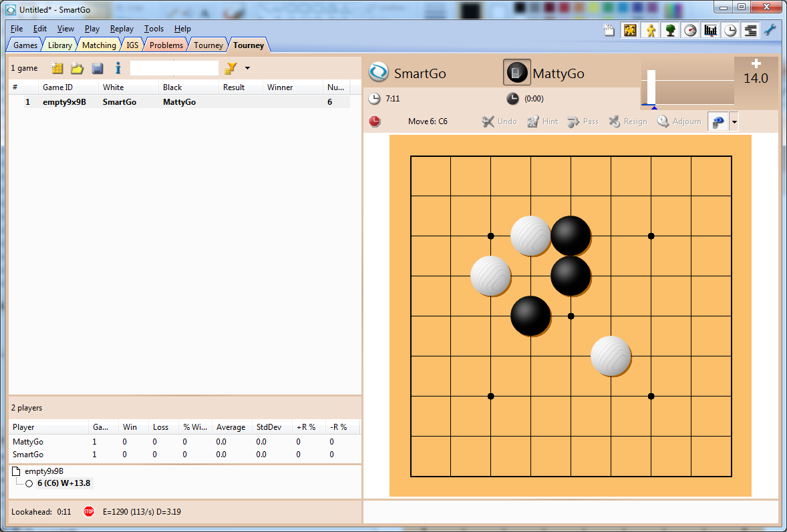The image size is (787, 532).
Task: Open the View menu
Action: click(65, 29)
